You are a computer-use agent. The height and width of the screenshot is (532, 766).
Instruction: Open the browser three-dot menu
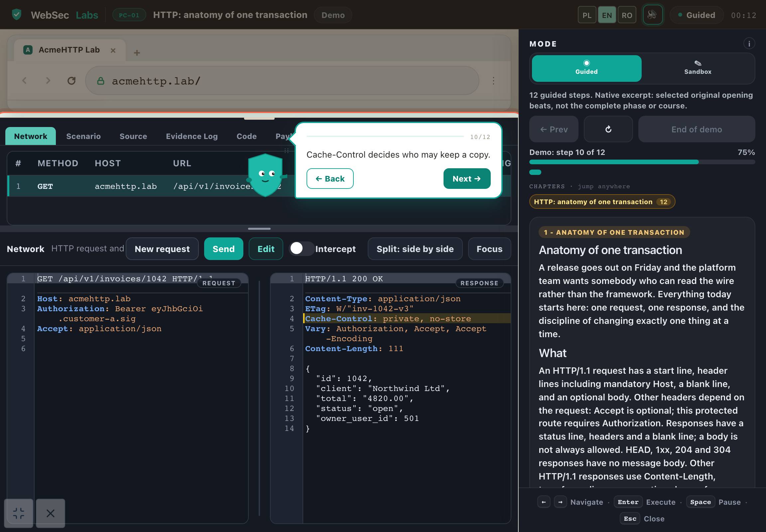tap(493, 81)
